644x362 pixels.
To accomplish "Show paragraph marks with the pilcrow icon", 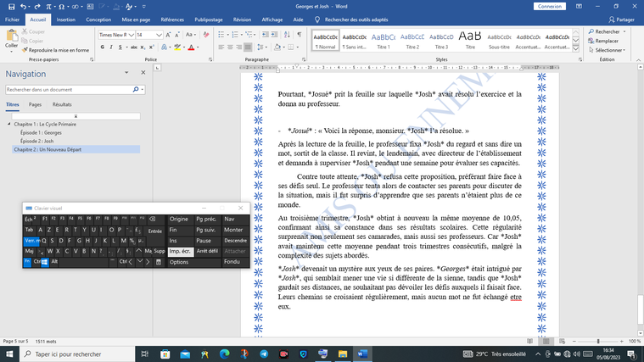I will [299, 35].
